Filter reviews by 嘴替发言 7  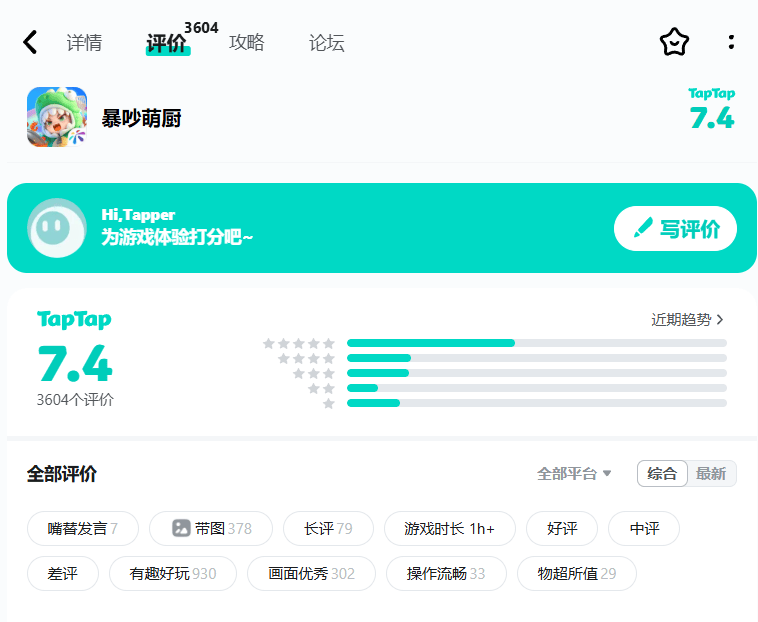(x=83, y=528)
